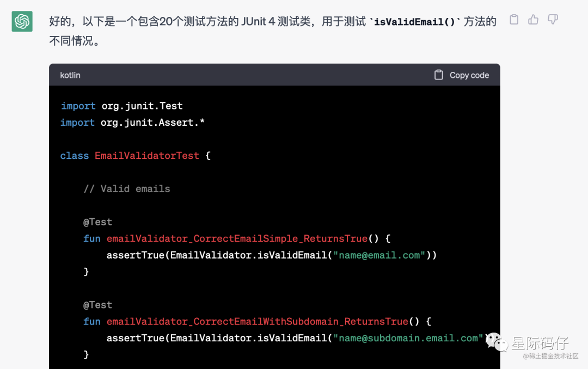The height and width of the screenshot is (369, 588).
Task: Click the kotlin language label
Action: click(70, 75)
